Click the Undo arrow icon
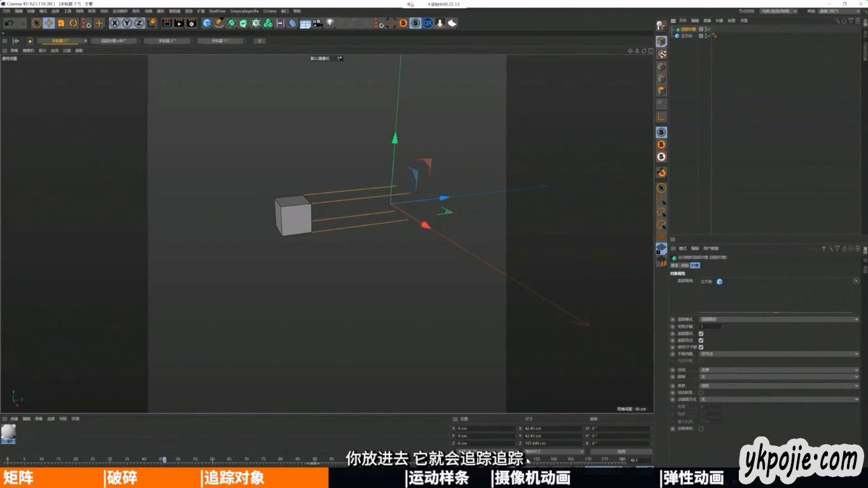 coord(9,23)
